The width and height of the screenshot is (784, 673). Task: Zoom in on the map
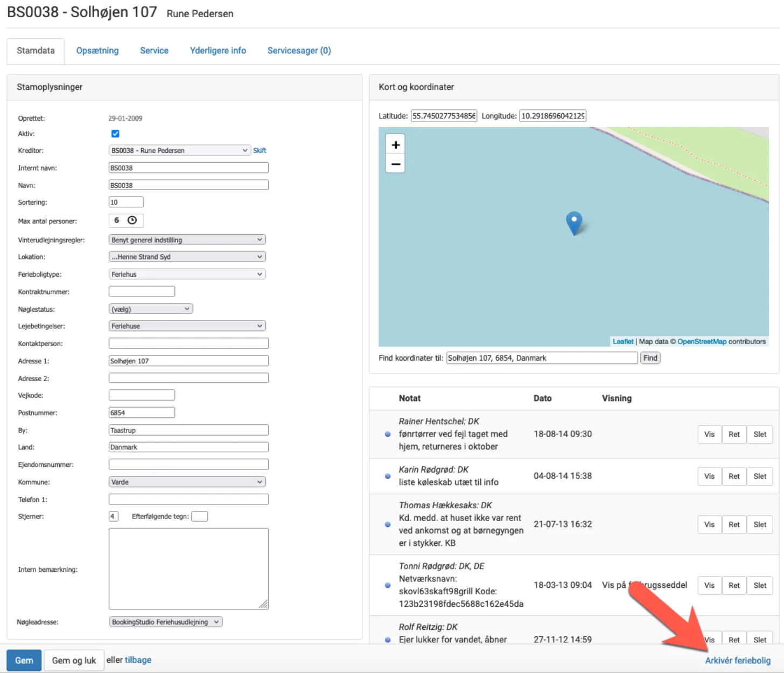click(395, 145)
